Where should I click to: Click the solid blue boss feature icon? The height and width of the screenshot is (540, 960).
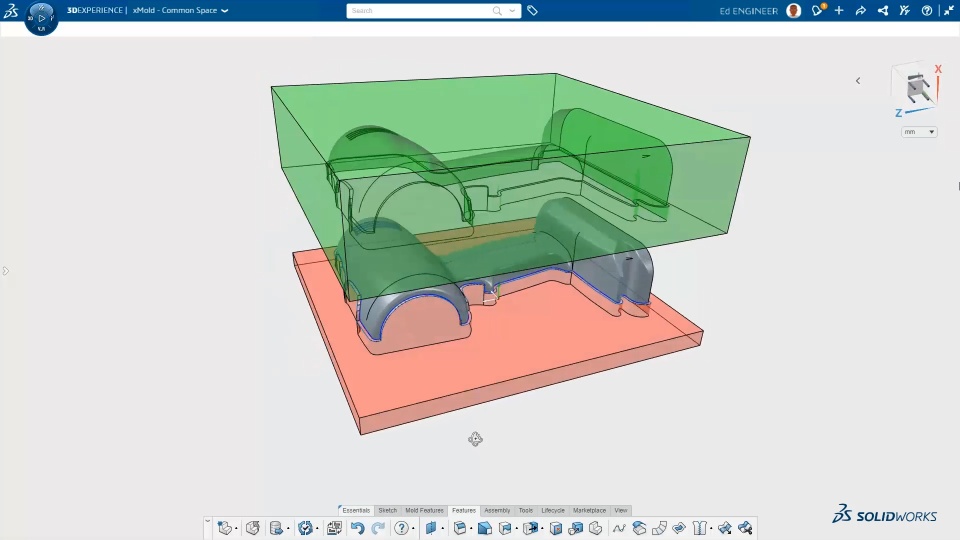tap(485, 528)
